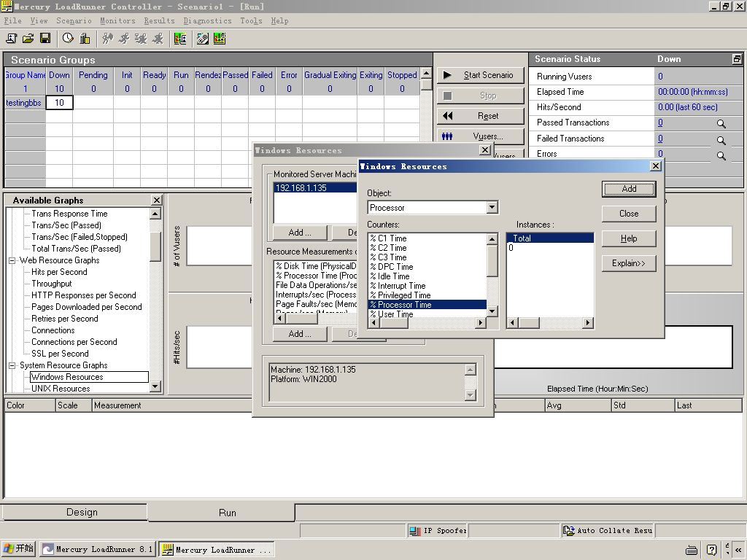
Task: Open Load Generators building icon
Action: point(85,39)
